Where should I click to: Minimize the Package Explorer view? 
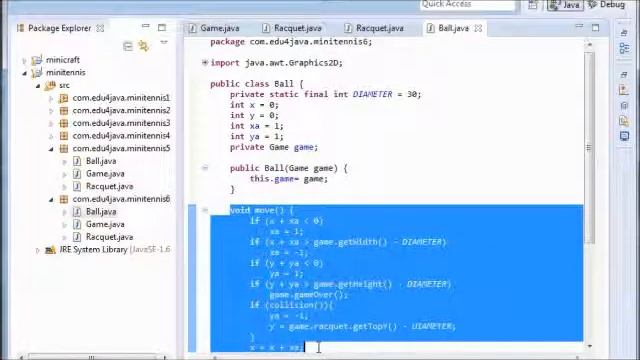click(x=145, y=26)
